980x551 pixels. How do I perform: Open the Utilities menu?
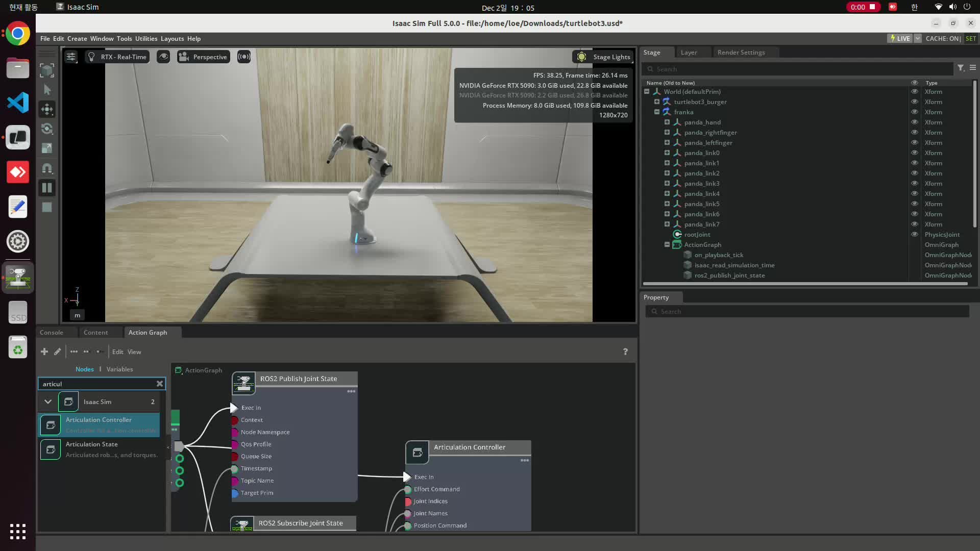pos(146,38)
